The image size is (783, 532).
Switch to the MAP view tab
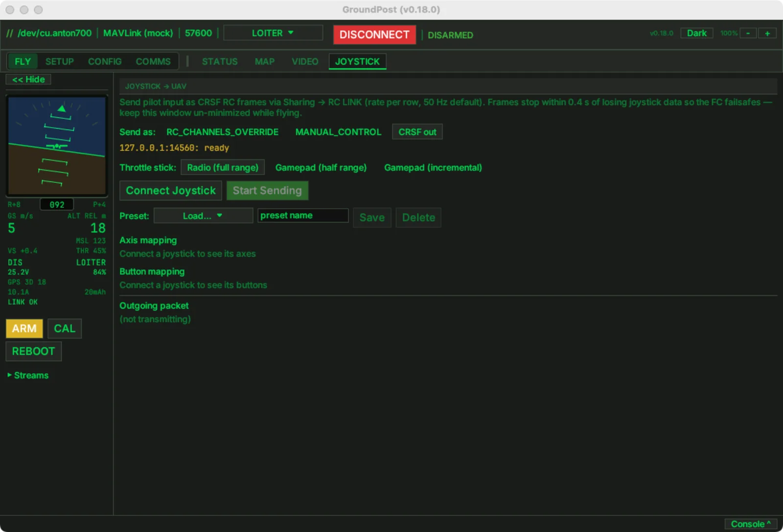(x=265, y=62)
